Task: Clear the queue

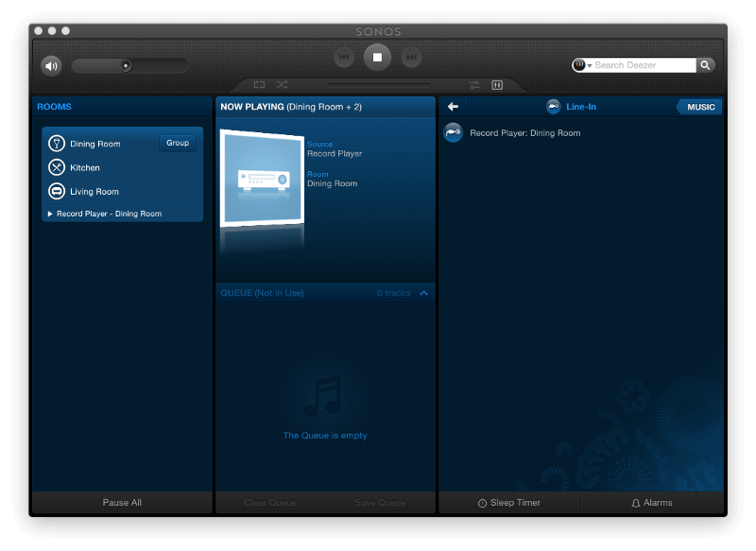Action: point(270,502)
